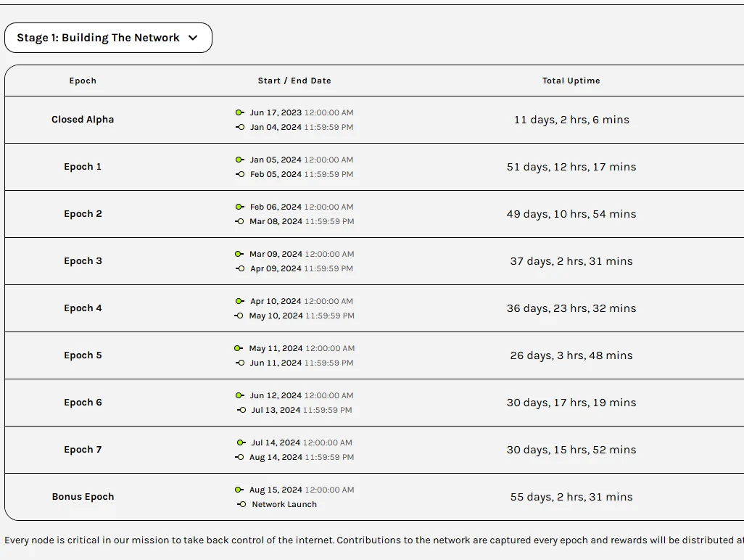
Task: Click the Jul 13, 2024 end date
Action: pos(276,410)
